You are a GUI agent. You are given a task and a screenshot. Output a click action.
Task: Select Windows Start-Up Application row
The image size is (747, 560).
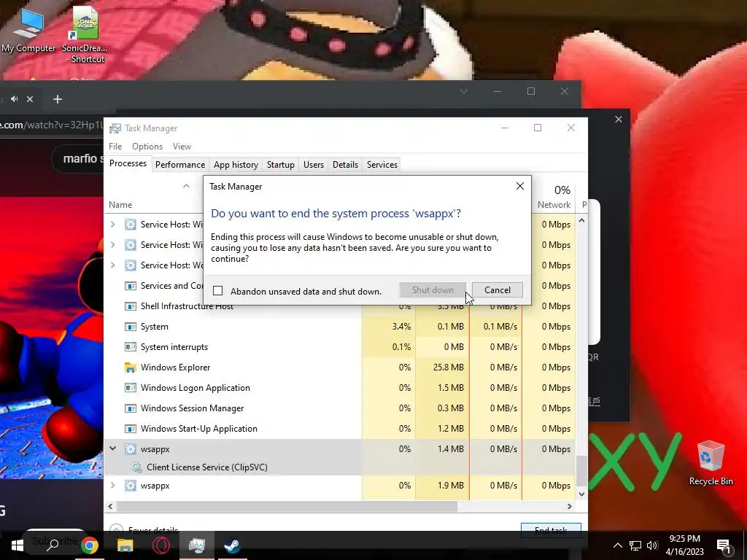coord(339,429)
